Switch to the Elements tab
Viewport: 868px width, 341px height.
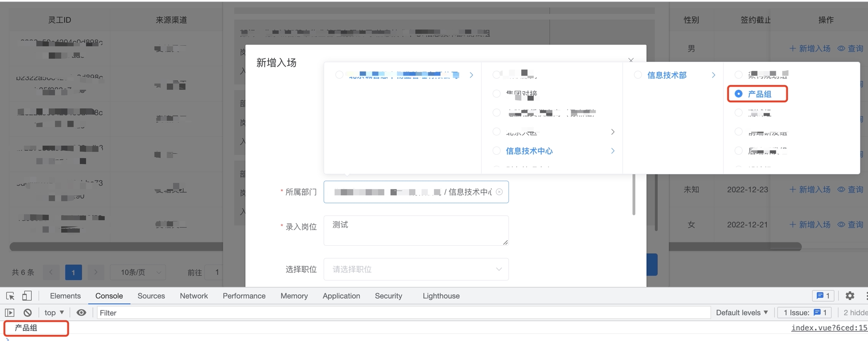pyautogui.click(x=65, y=296)
